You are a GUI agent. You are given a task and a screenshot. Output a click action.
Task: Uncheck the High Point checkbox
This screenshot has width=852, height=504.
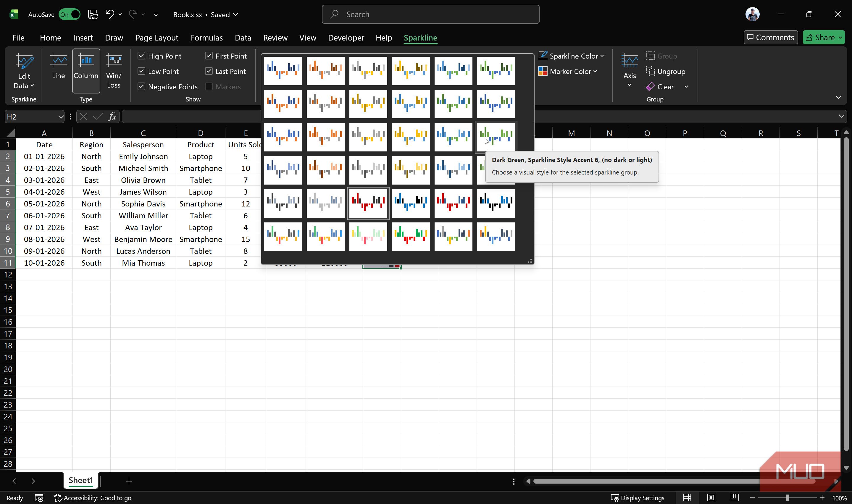[x=141, y=56]
